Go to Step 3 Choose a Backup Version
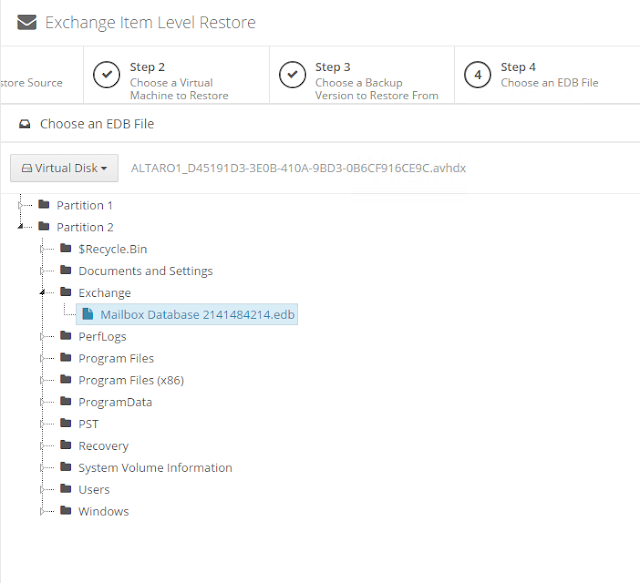Screen dimensions: 640x583 [x=375, y=82]
